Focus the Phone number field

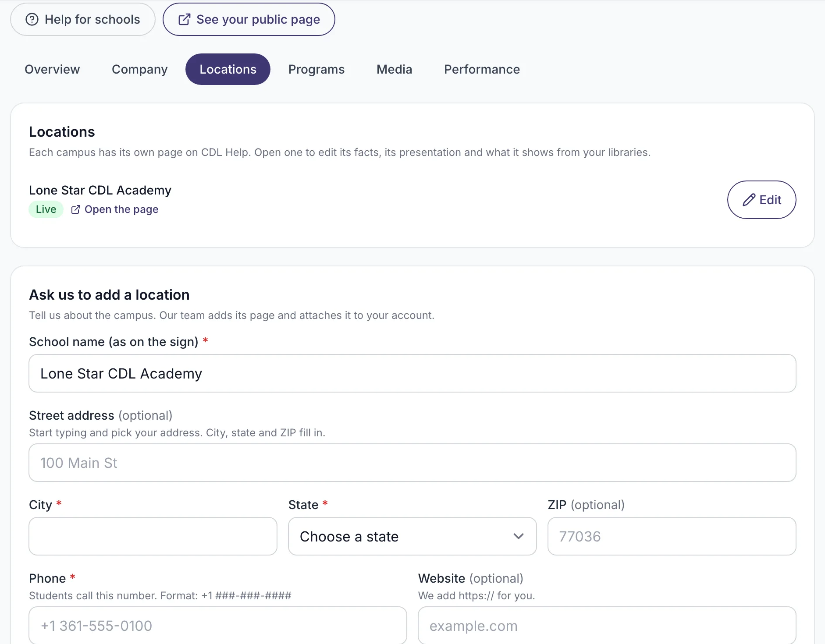[218, 625]
